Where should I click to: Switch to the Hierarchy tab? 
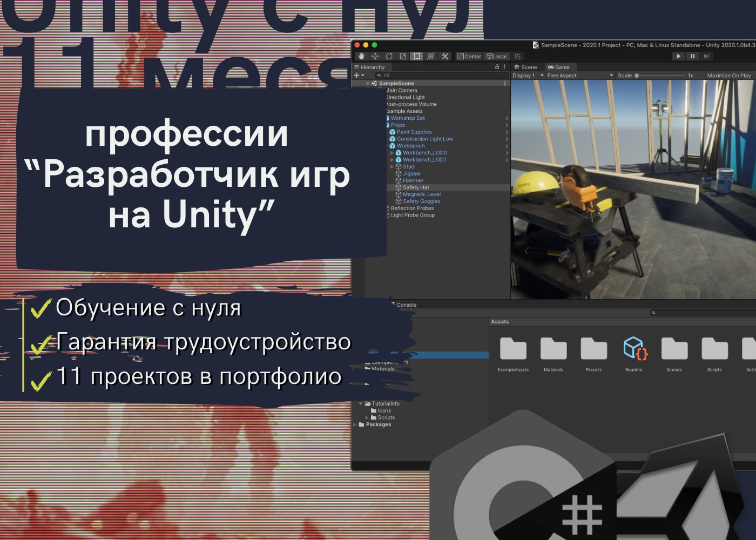369,67
